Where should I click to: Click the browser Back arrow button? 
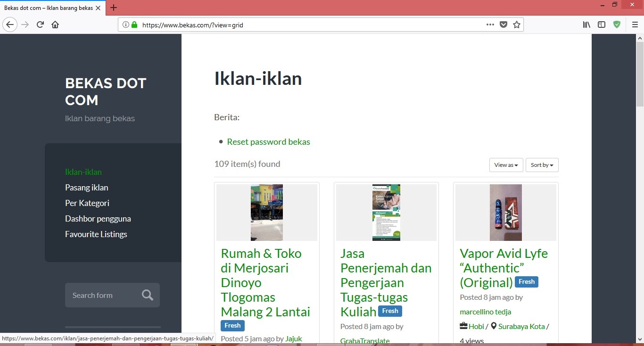pyautogui.click(x=10, y=25)
